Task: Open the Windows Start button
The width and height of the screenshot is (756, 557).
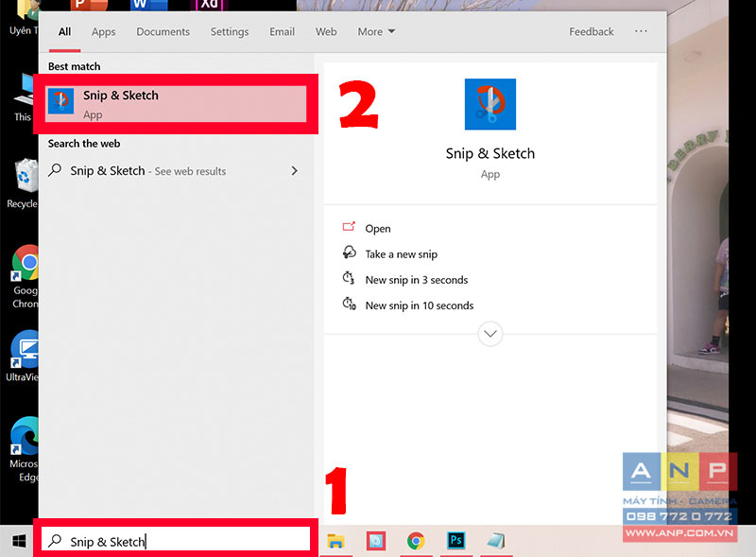Action: [19, 541]
